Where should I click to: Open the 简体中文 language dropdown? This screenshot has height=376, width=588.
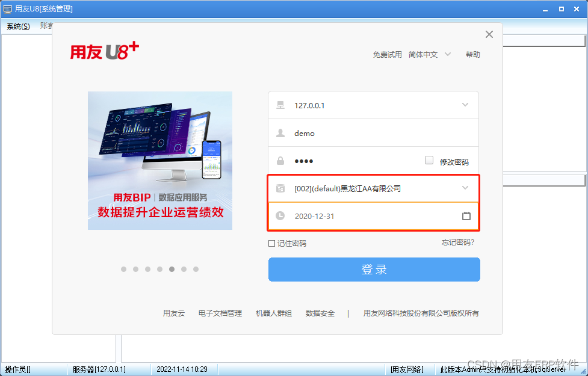[x=430, y=54]
